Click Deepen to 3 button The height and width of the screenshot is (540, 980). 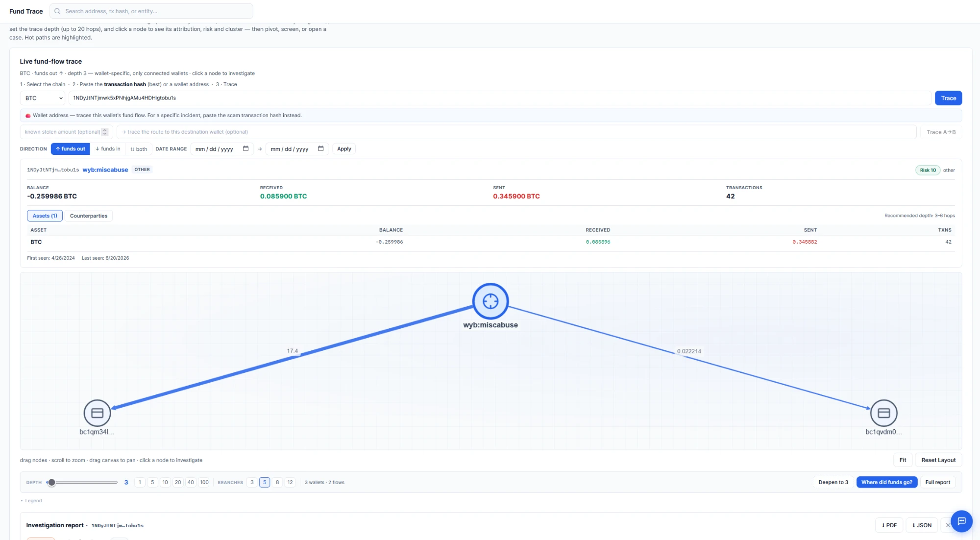833,482
